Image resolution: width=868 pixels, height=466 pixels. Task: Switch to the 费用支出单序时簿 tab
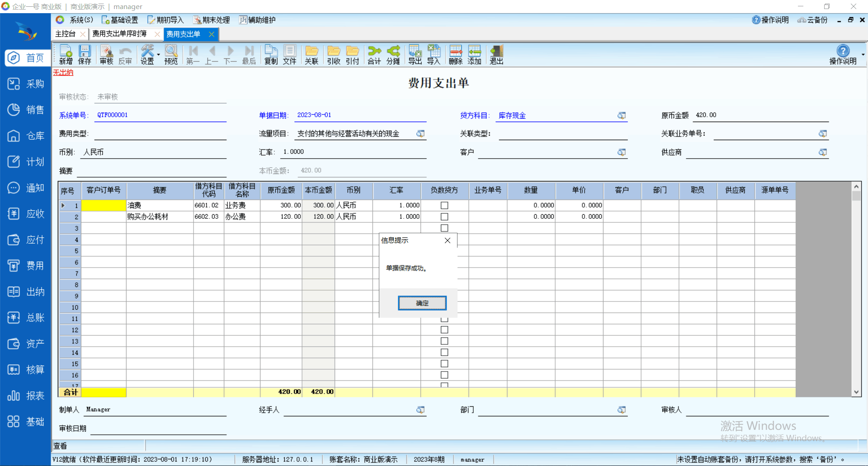[120, 34]
